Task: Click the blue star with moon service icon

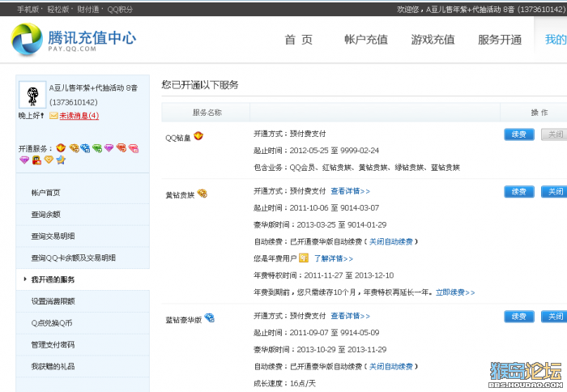Action: [61, 160]
